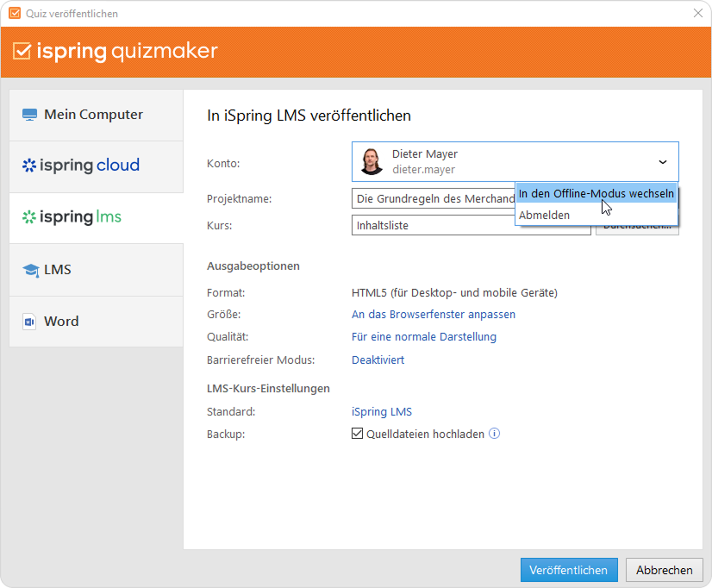This screenshot has height=588, width=712.
Task: Click the Deaktiviert link for Barrierefreier Modus
Action: pyautogui.click(x=377, y=359)
